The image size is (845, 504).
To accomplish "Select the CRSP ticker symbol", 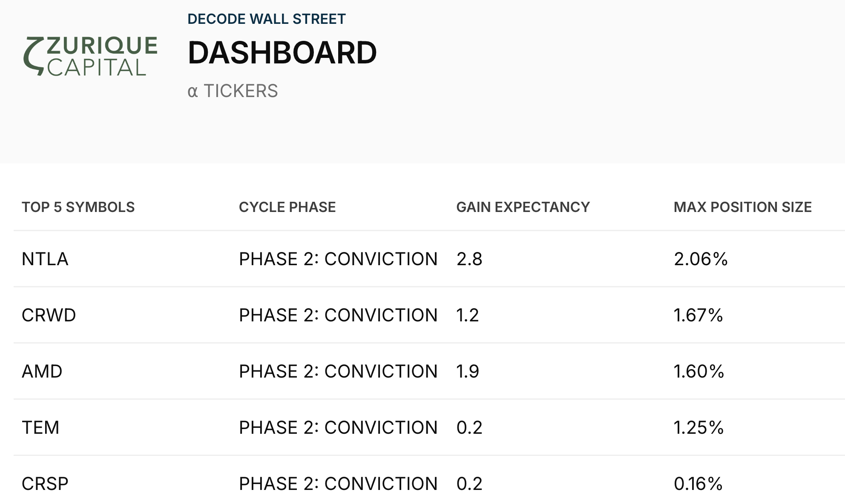I will pos(45,484).
